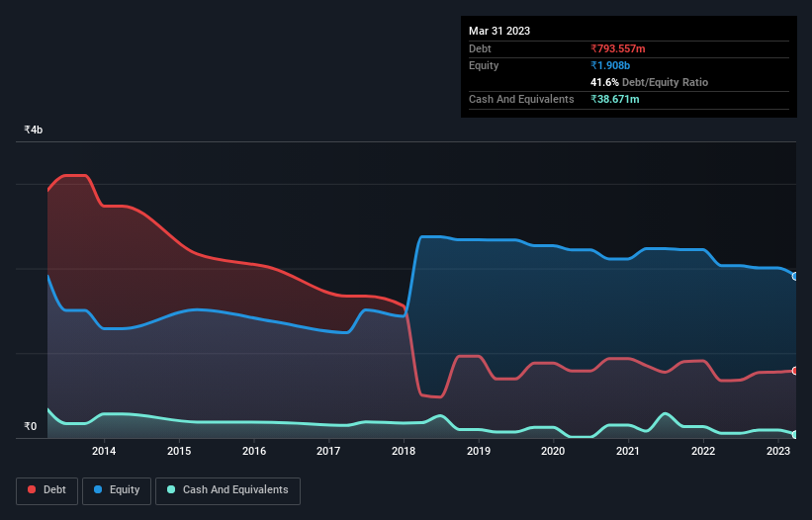Viewport: 812px width, 520px height.
Task: Click the ₹1.908b equity value
Action: click(610, 65)
